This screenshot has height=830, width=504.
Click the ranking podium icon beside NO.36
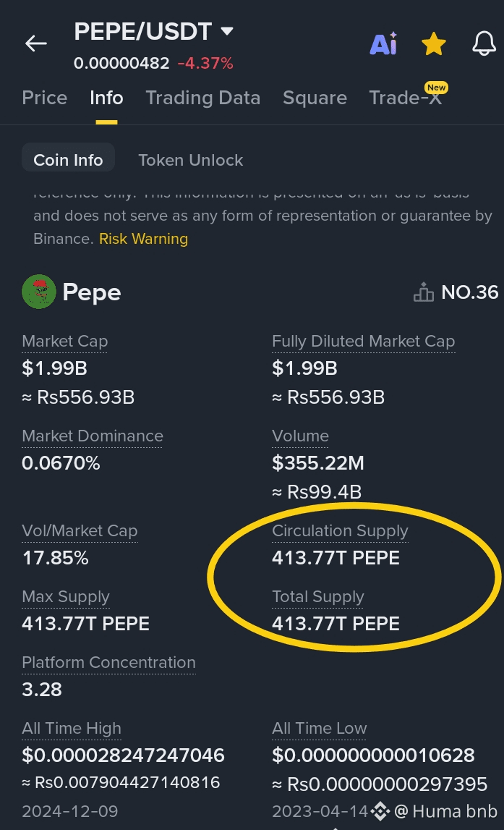423,292
